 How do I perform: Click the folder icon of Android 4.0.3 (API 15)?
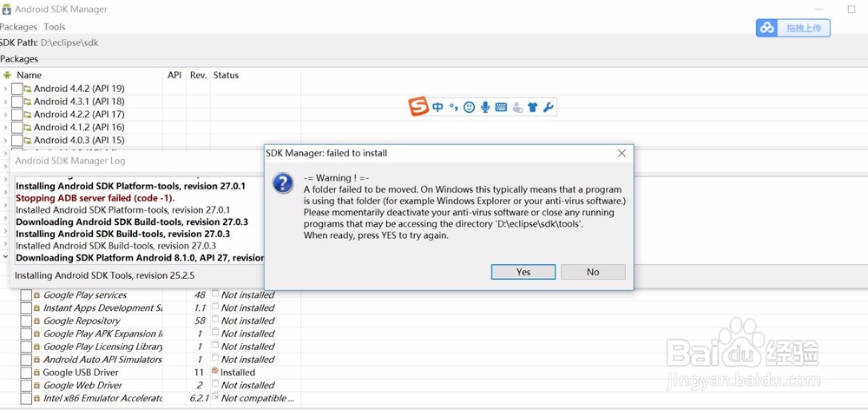click(x=28, y=140)
